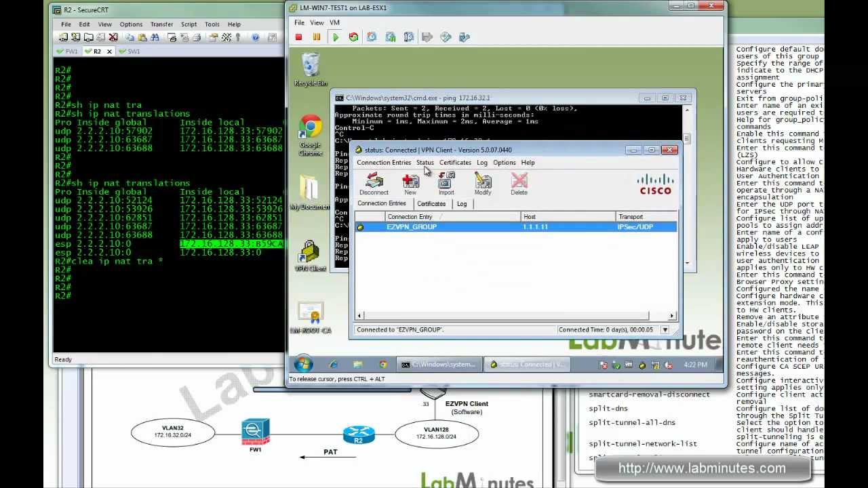Click Windows Explorer icon on VM taskbar
Image resolution: width=868 pixels, height=488 pixels.
(357, 365)
